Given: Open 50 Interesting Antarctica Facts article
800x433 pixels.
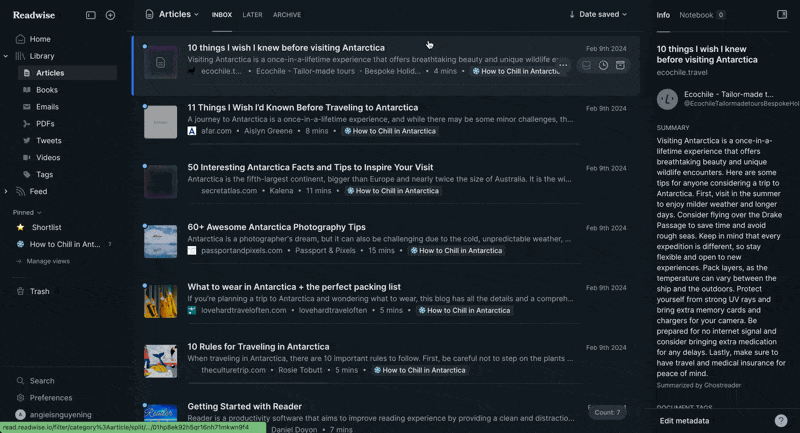Looking at the screenshot, I should (x=310, y=167).
